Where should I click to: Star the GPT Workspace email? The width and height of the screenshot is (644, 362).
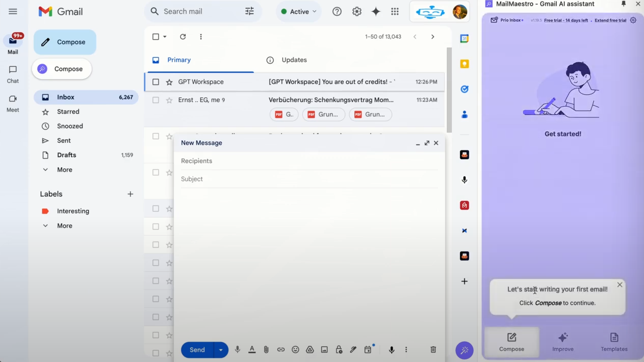click(169, 82)
